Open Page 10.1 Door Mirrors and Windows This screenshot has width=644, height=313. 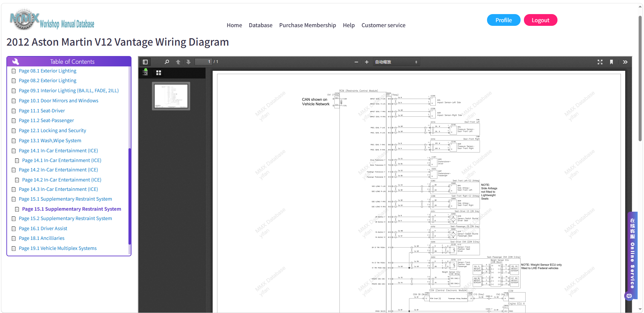(x=59, y=101)
